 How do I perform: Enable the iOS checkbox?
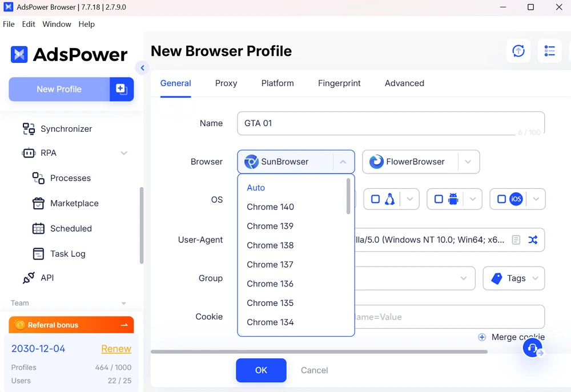501,199
